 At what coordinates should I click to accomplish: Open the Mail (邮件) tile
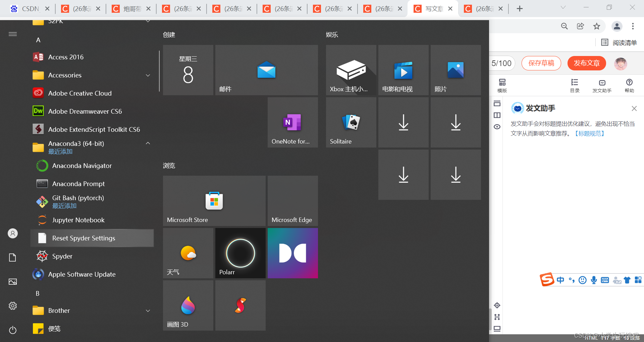[267, 70]
